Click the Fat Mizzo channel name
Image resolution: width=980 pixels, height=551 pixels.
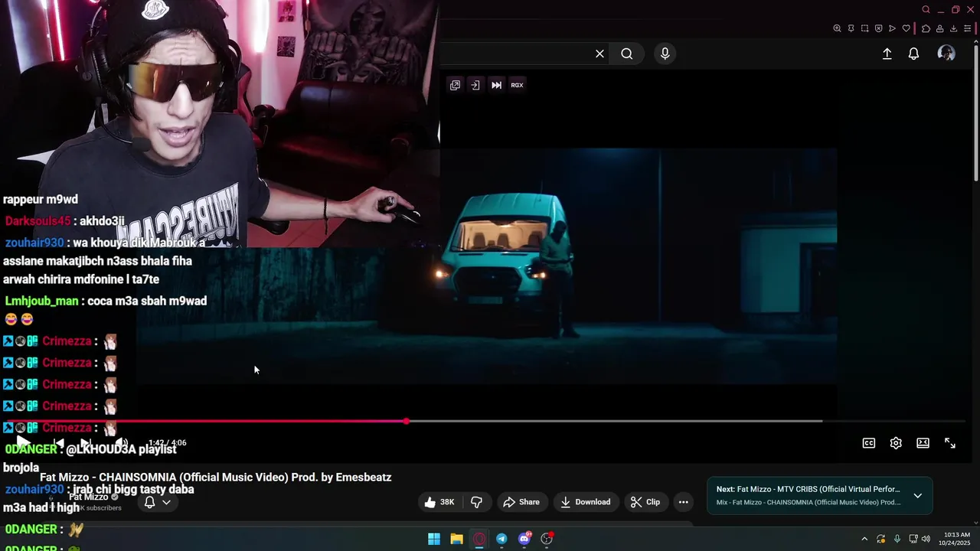pos(89,497)
